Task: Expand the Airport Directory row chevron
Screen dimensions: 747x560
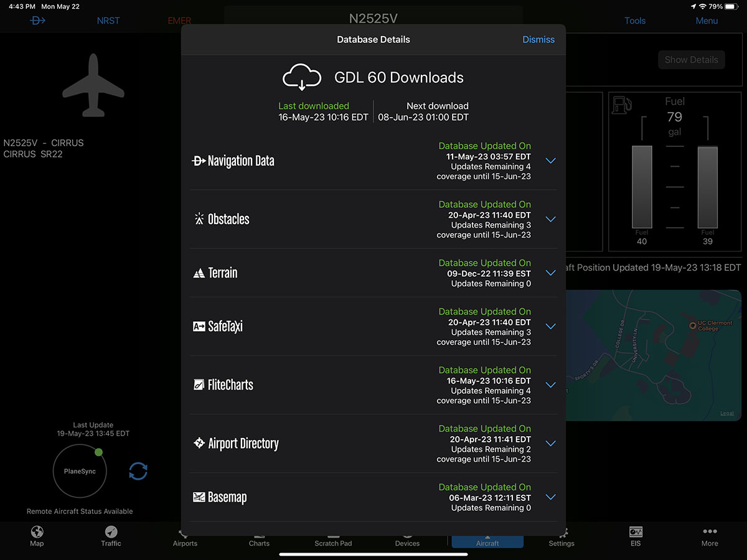Action: [x=550, y=443]
